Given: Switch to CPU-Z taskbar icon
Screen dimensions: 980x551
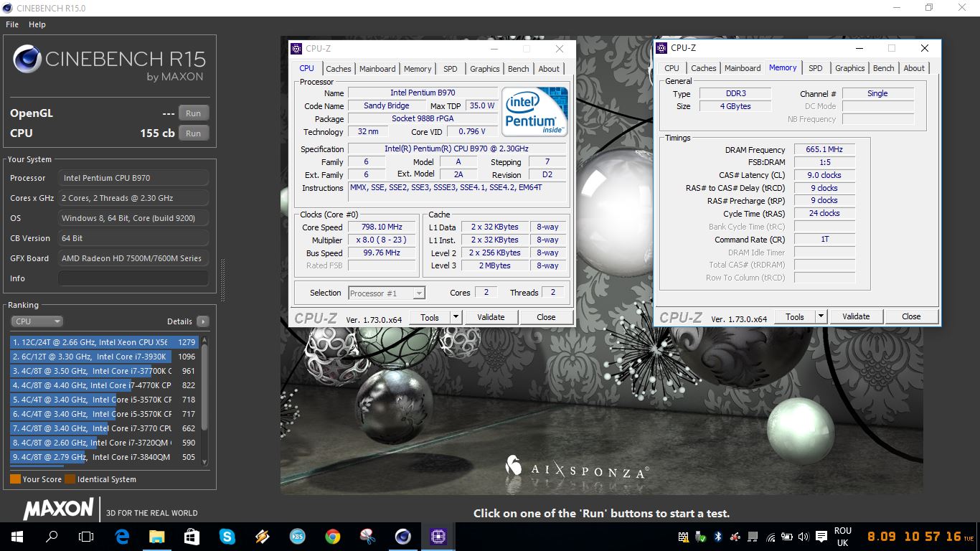Looking at the screenshot, I should click(438, 536).
